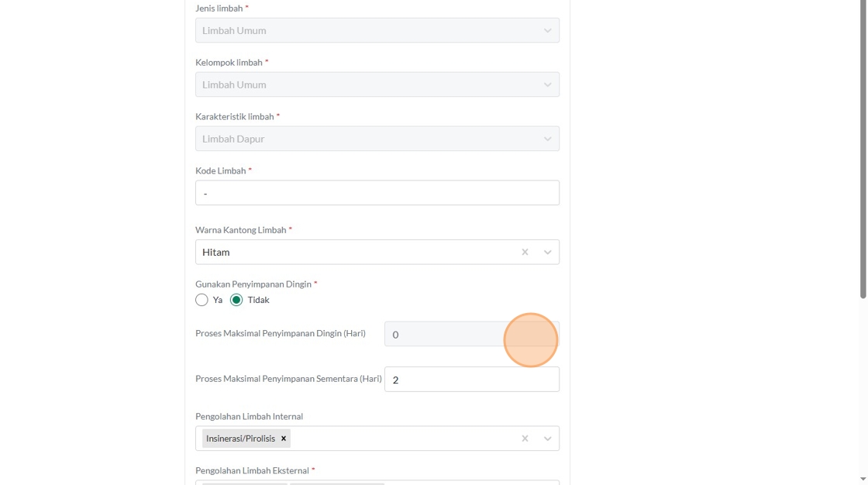The image size is (868, 485).
Task: Clear the Warna Kantong Limbah selection
Action: (x=525, y=252)
